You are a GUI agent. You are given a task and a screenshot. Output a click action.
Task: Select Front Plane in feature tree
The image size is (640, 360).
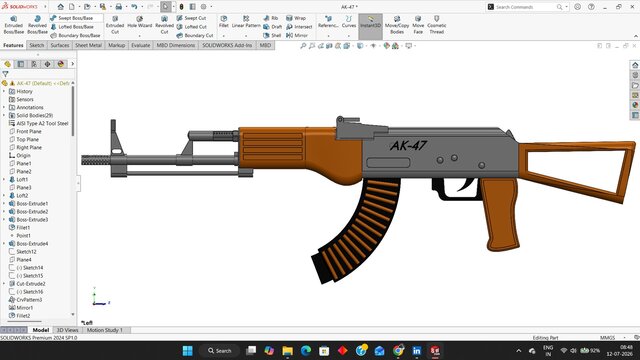(25, 131)
